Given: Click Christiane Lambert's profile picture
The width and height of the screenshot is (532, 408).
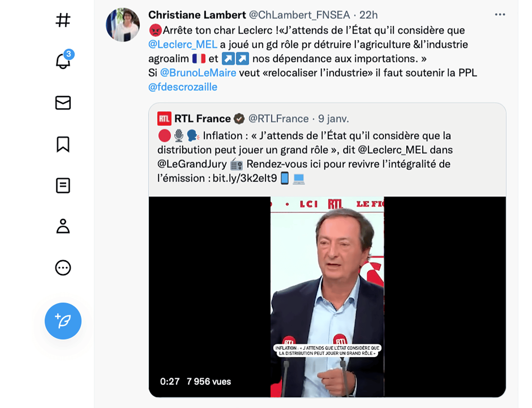Looking at the screenshot, I should click(x=123, y=25).
